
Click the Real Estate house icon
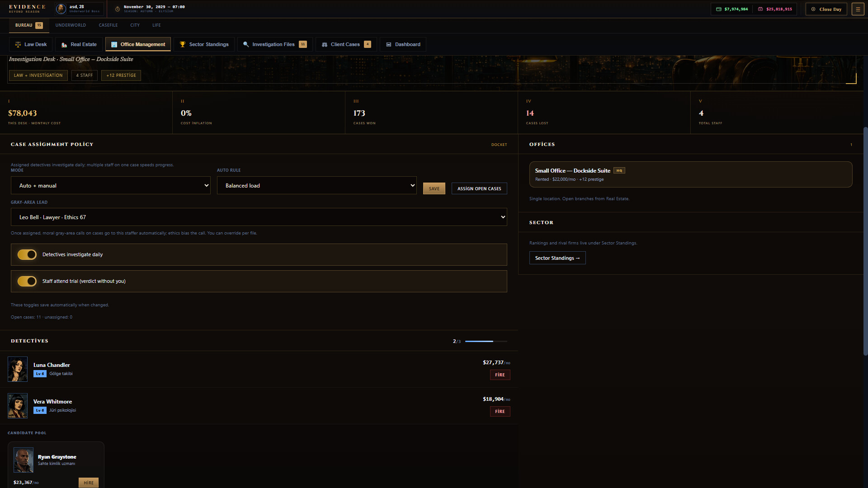point(64,44)
